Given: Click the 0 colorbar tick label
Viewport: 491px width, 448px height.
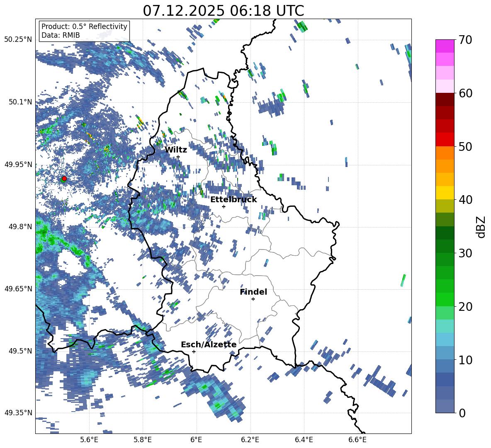Looking at the screenshot, I should pos(462,413).
